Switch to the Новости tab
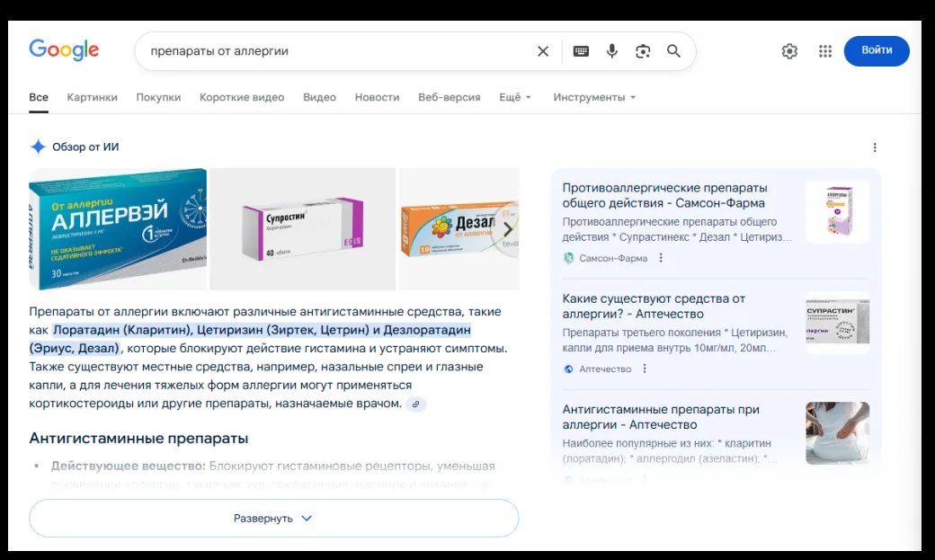The height and width of the screenshot is (560, 935). point(377,97)
